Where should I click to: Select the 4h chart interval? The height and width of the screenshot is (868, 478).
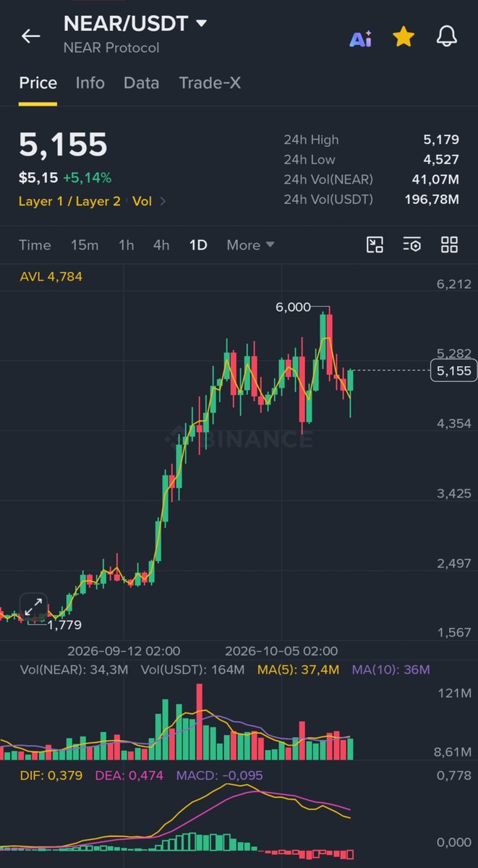coord(161,245)
